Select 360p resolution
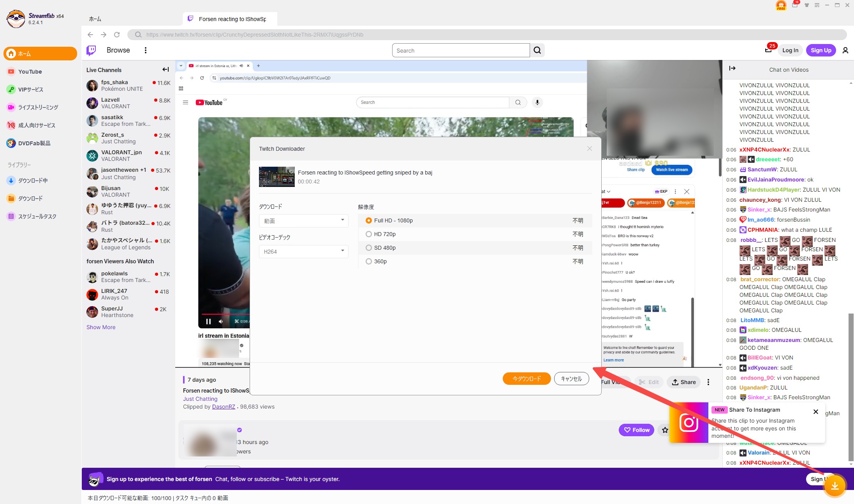Image resolution: width=854 pixels, height=504 pixels. pyautogui.click(x=475, y=261)
